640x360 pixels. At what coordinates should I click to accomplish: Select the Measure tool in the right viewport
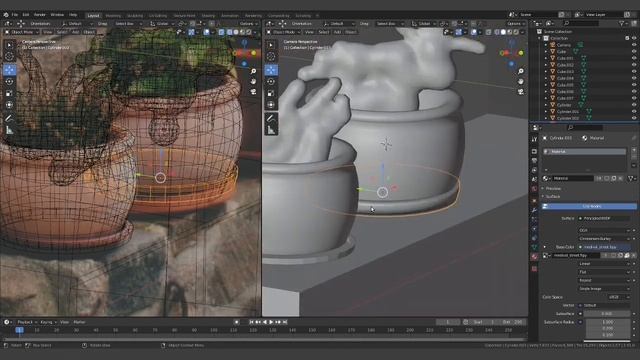(x=271, y=130)
